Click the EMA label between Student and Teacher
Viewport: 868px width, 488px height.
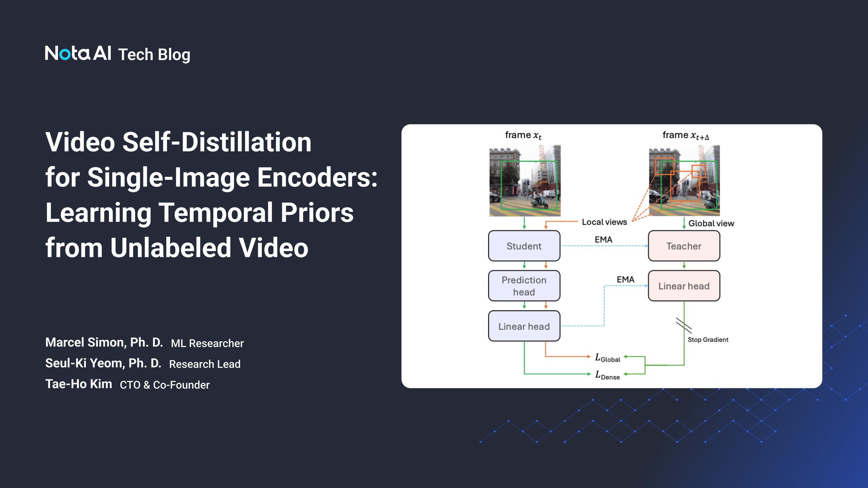point(603,239)
